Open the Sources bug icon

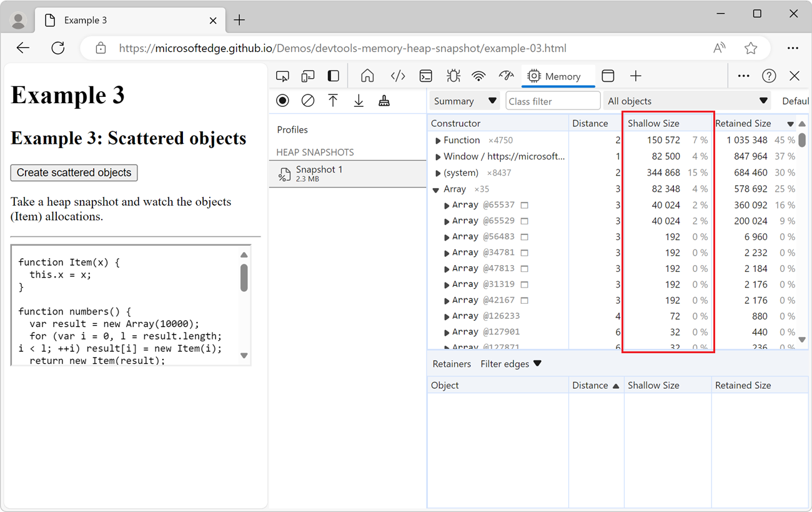[453, 76]
